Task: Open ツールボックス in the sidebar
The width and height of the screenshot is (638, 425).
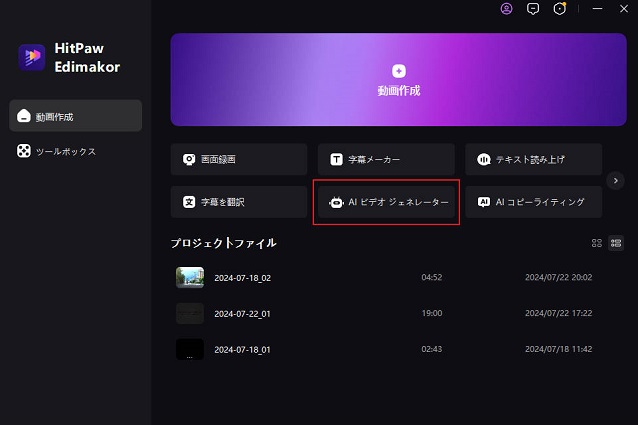Action: (76, 151)
